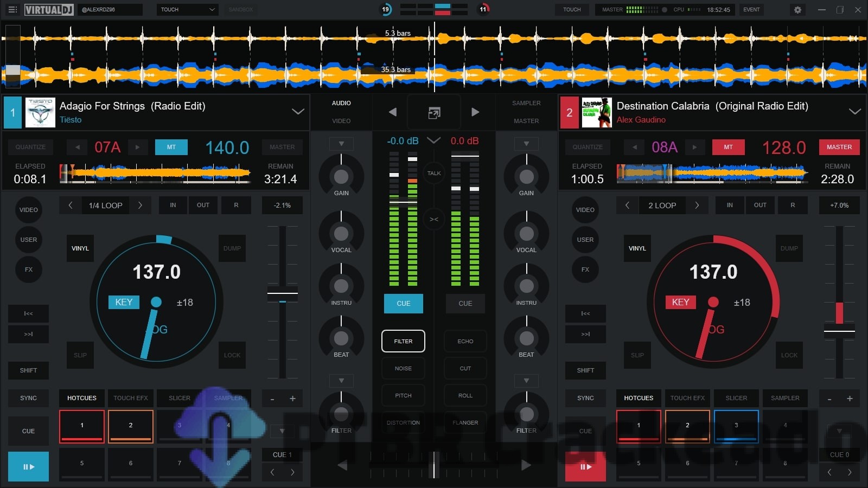Toggle the TALK microphone button

pos(434,174)
